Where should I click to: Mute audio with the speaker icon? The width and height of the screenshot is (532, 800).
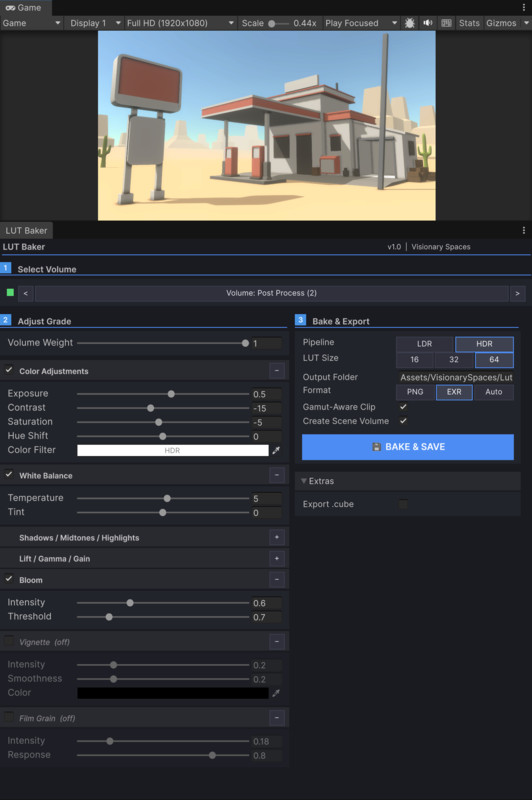[428, 23]
